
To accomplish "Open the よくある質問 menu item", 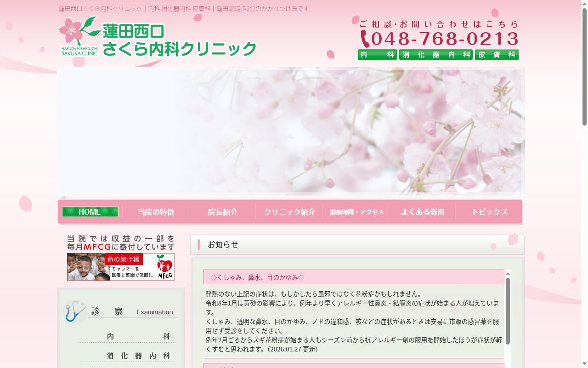I will click(x=423, y=212).
